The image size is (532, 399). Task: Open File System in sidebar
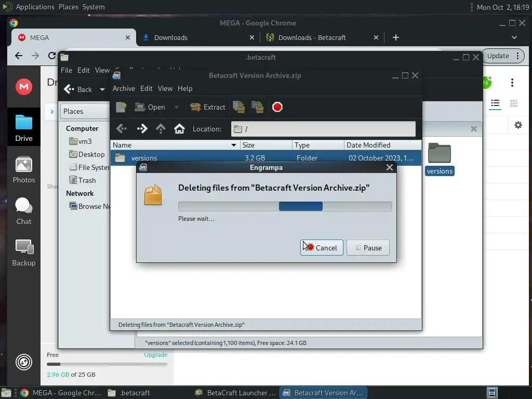click(x=89, y=167)
